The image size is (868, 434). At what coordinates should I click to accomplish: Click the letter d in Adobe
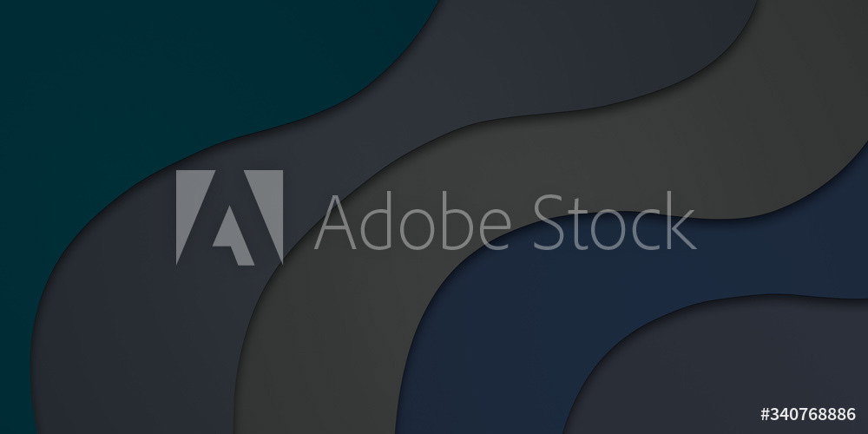click(375, 220)
